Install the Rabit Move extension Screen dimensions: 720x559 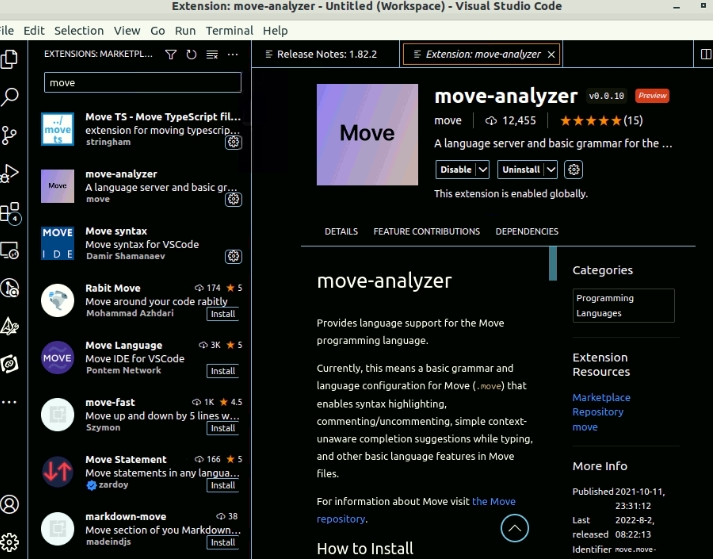[223, 314]
